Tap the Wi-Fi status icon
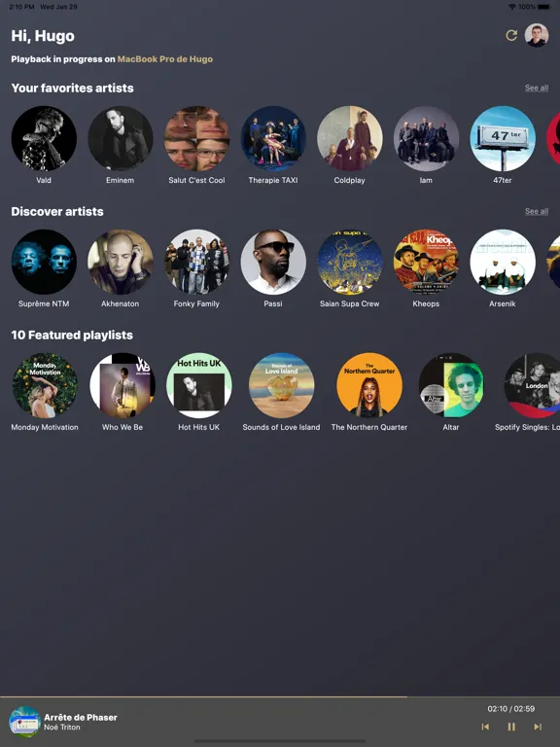The height and width of the screenshot is (747, 560). (x=512, y=7)
